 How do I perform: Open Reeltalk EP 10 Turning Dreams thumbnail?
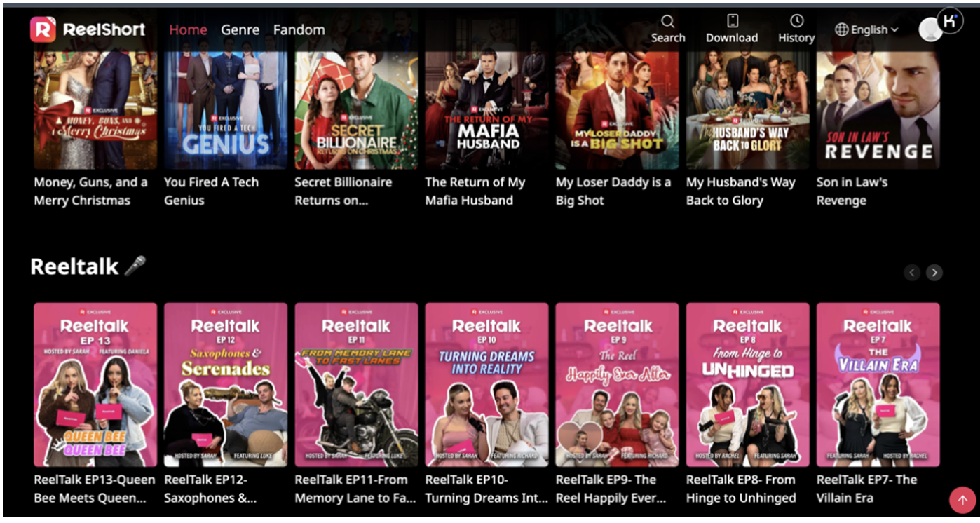[486, 384]
